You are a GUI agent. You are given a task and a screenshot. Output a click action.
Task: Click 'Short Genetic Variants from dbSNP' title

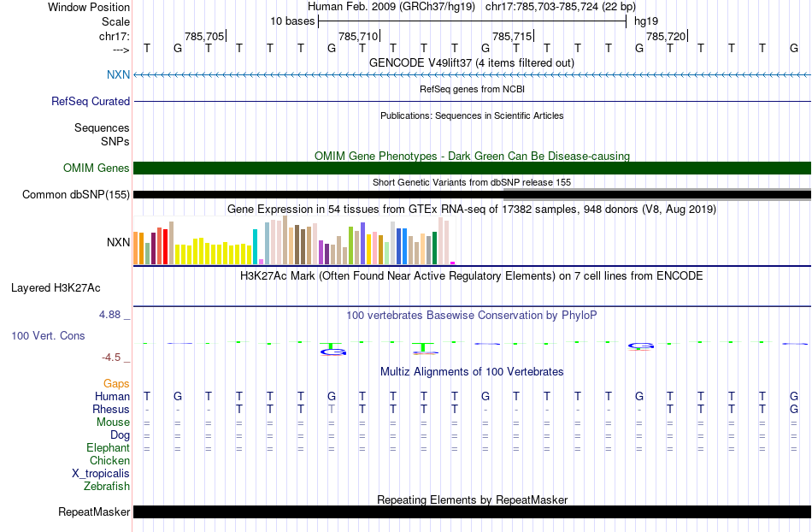tap(472, 182)
